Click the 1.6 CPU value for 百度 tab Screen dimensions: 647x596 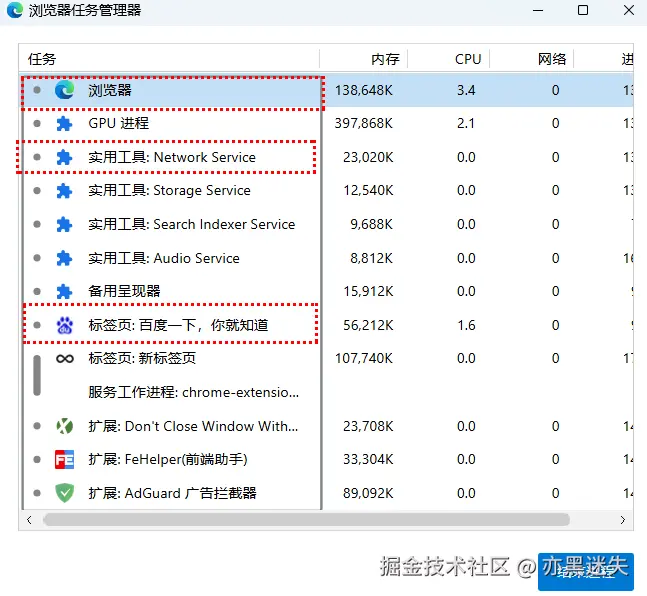pyautogui.click(x=466, y=325)
